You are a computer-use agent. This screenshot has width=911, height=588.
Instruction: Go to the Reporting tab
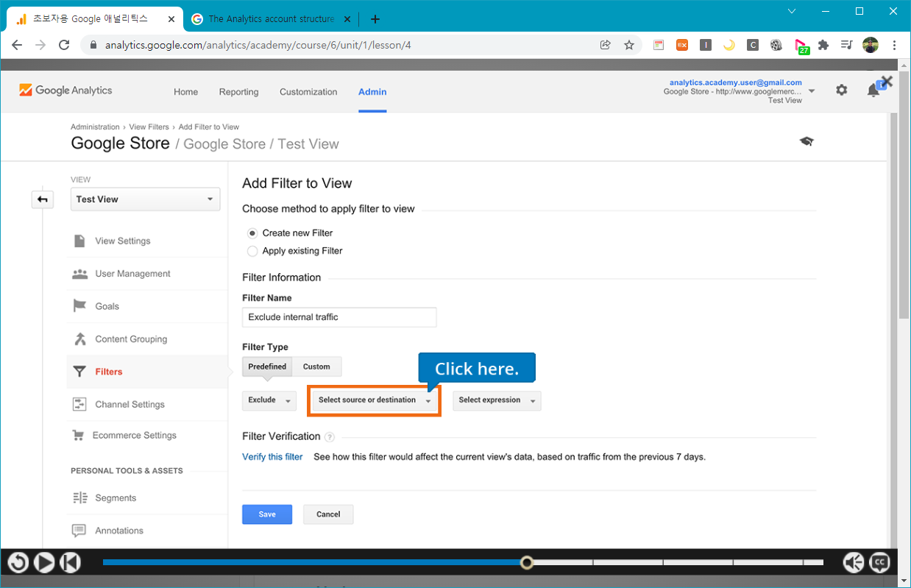tap(238, 92)
